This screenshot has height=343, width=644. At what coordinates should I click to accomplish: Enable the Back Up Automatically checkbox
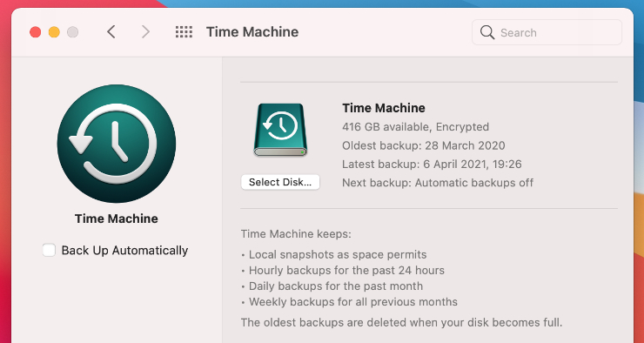click(x=49, y=250)
